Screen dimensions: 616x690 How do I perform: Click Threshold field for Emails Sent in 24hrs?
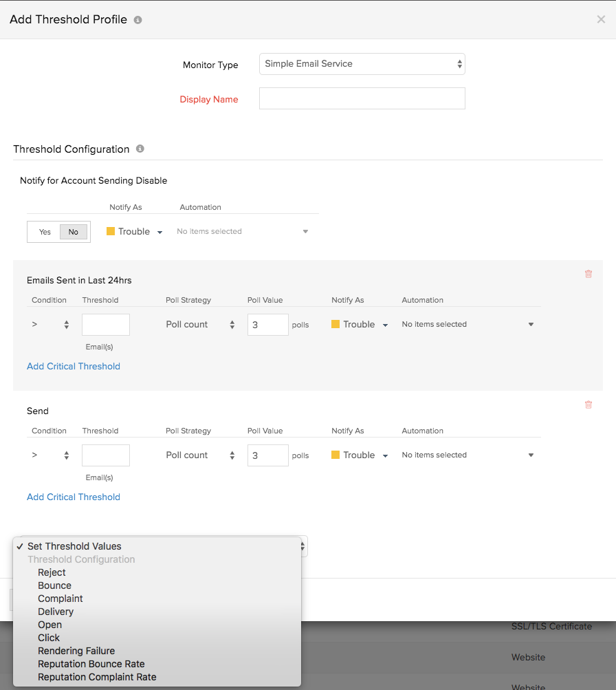pos(105,325)
